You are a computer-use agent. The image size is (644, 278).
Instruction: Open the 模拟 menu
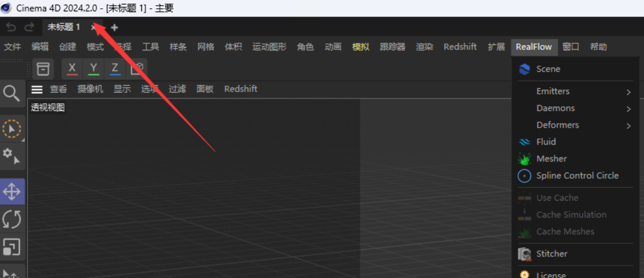(x=361, y=47)
